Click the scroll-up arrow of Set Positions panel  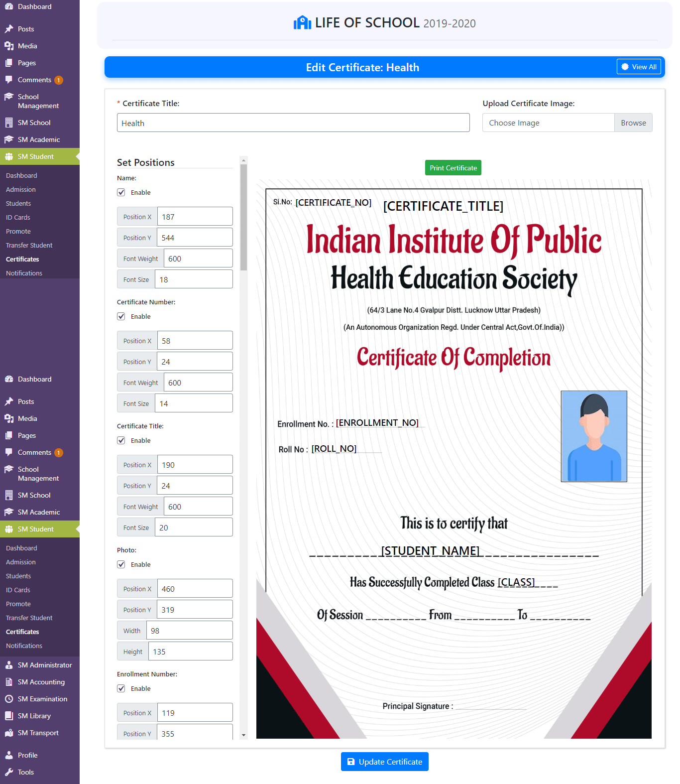243,160
